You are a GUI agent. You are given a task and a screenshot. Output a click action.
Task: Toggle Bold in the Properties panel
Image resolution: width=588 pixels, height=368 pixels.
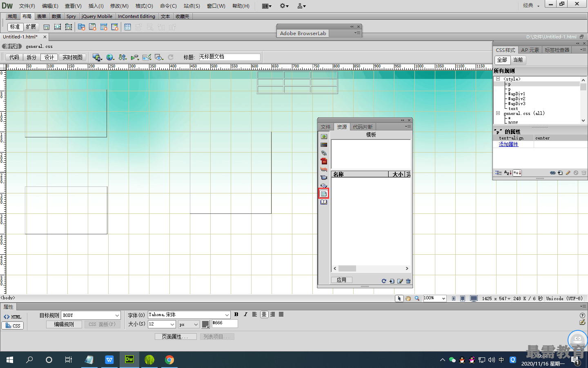click(236, 314)
